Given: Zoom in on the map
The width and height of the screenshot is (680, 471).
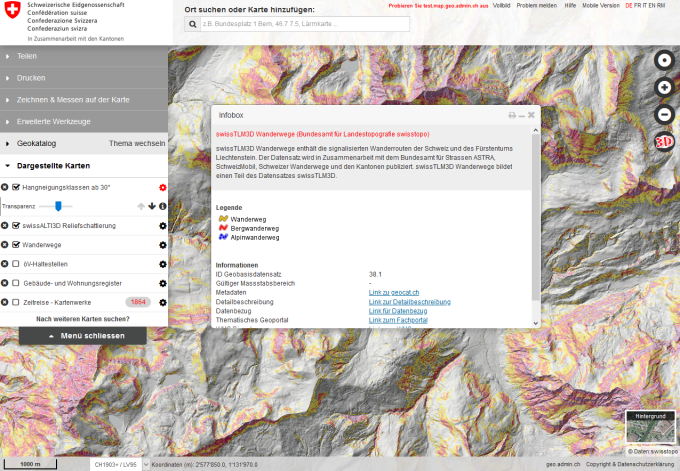Looking at the screenshot, I should pyautogui.click(x=664, y=87).
